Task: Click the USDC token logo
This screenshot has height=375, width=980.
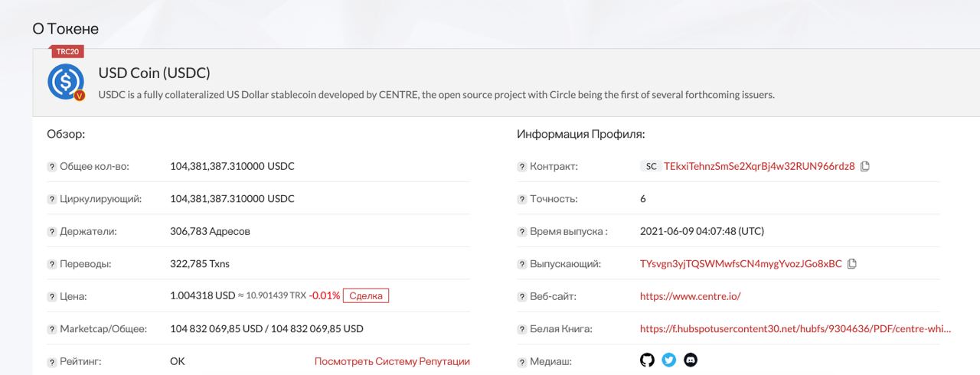Action: click(66, 83)
